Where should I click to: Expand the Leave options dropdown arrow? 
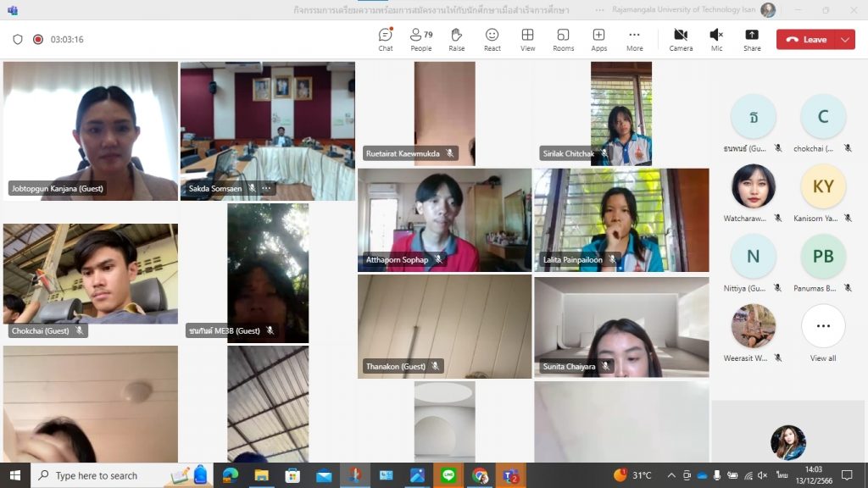pyautogui.click(x=845, y=40)
